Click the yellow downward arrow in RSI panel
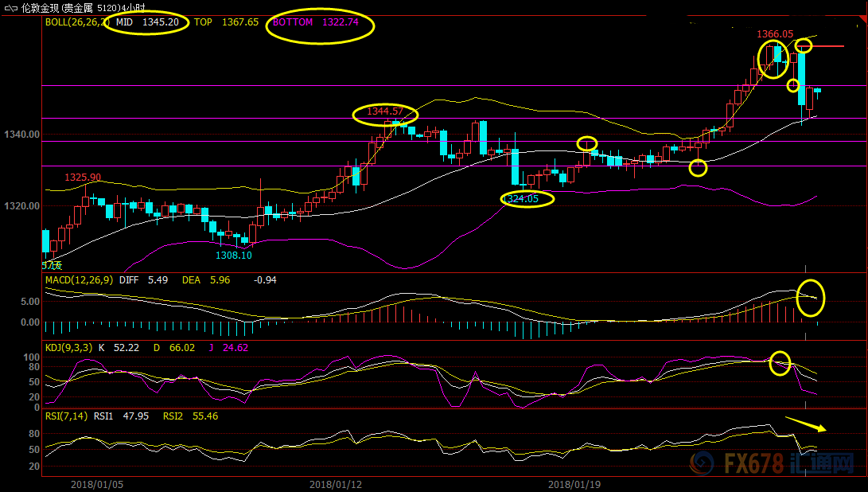868x492 pixels. (806, 424)
